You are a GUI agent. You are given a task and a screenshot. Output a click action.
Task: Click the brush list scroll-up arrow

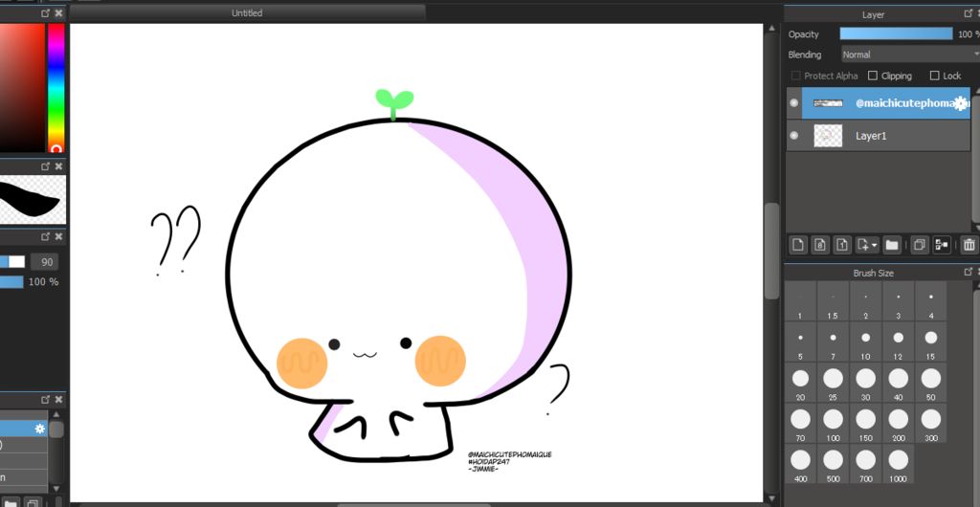tap(56, 413)
